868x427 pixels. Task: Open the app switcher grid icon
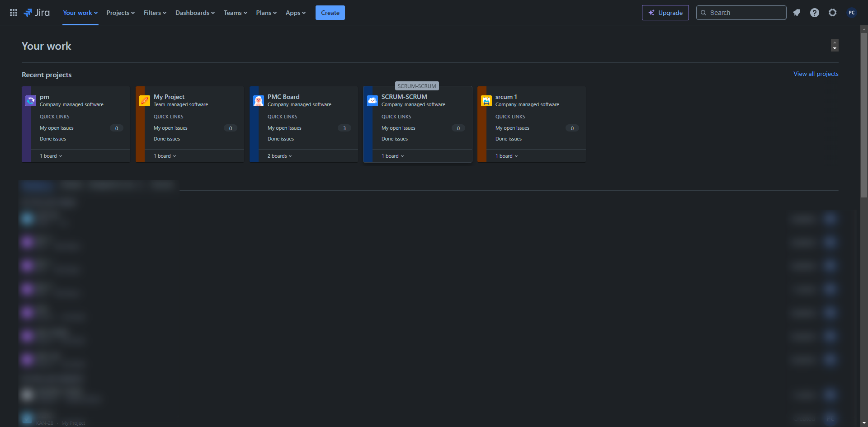click(14, 13)
